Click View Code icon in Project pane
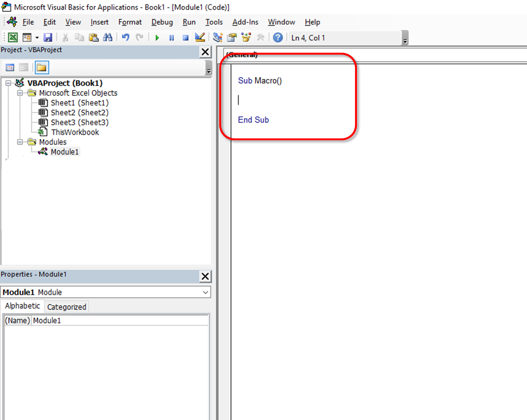This screenshot has width=527, height=420. point(10,68)
